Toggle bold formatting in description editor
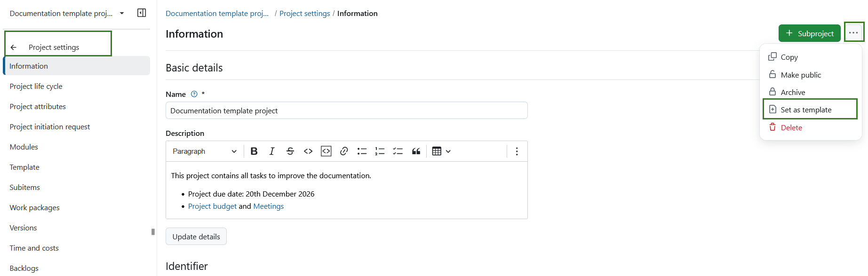 tap(254, 151)
